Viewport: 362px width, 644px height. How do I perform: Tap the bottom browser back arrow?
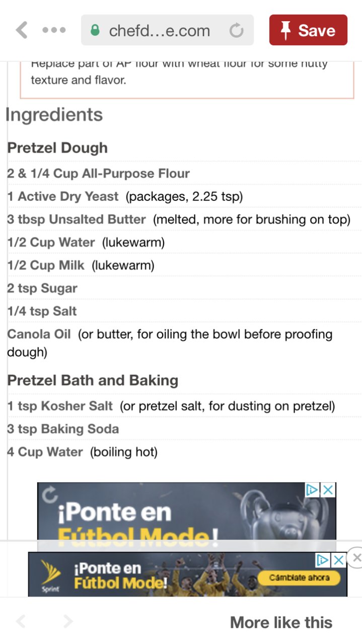tap(21, 621)
